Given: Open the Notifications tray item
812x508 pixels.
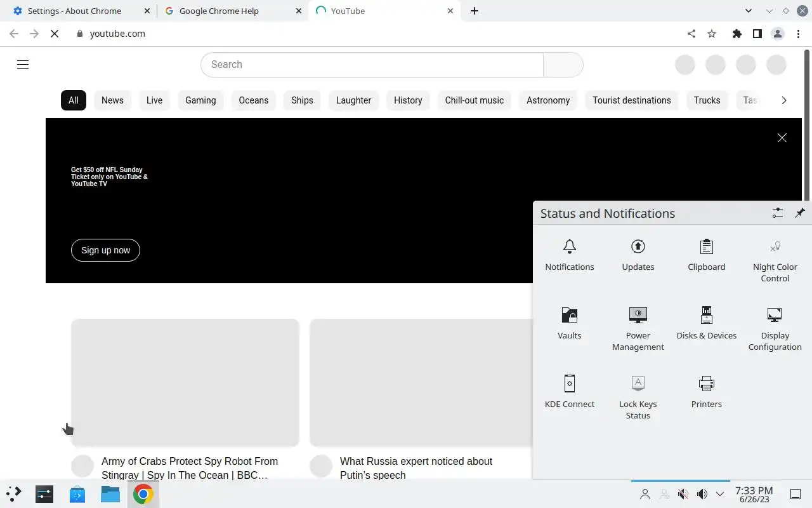Looking at the screenshot, I should click(569, 255).
